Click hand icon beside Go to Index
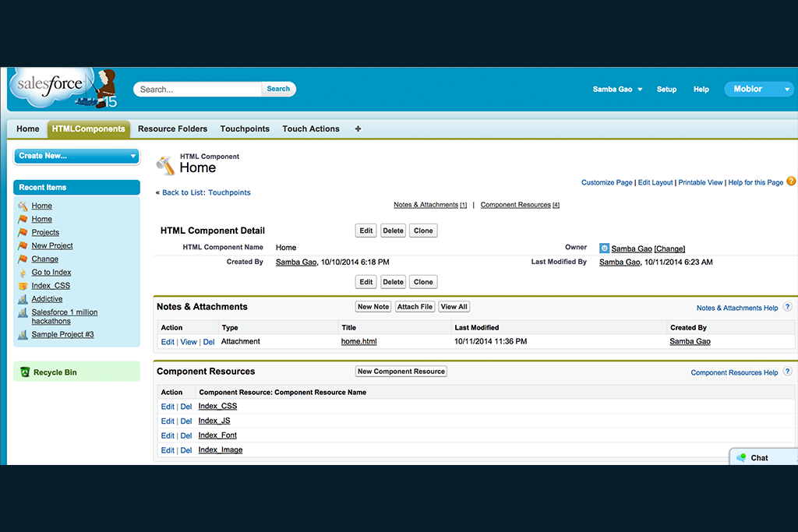The width and height of the screenshot is (798, 532). pos(23,273)
